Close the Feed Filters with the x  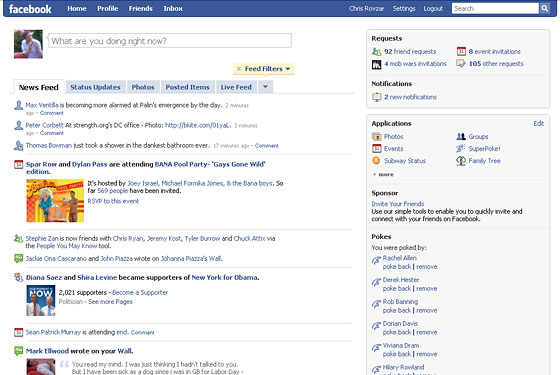239,69
